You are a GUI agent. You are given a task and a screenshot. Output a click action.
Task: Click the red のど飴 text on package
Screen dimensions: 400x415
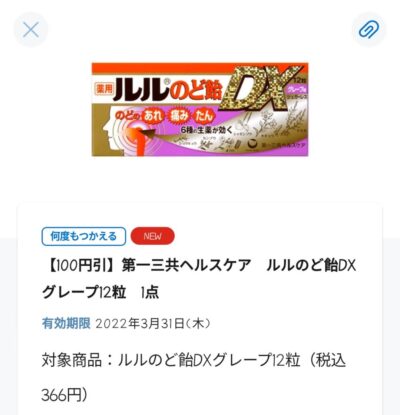click(194, 89)
